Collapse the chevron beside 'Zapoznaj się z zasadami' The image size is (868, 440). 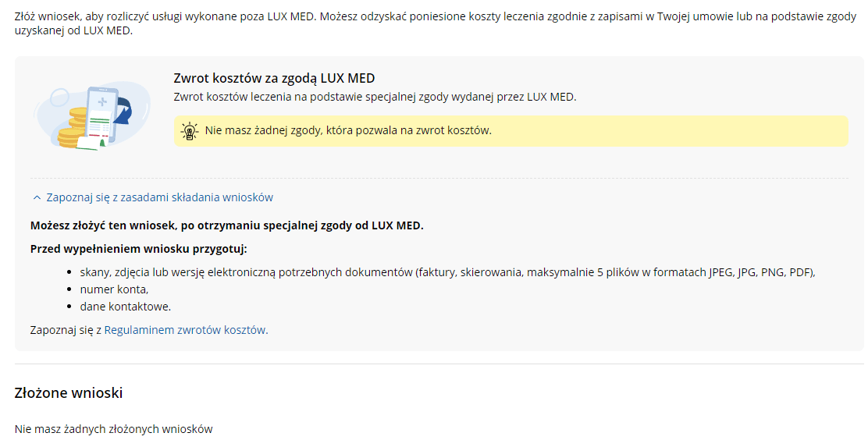(37, 198)
